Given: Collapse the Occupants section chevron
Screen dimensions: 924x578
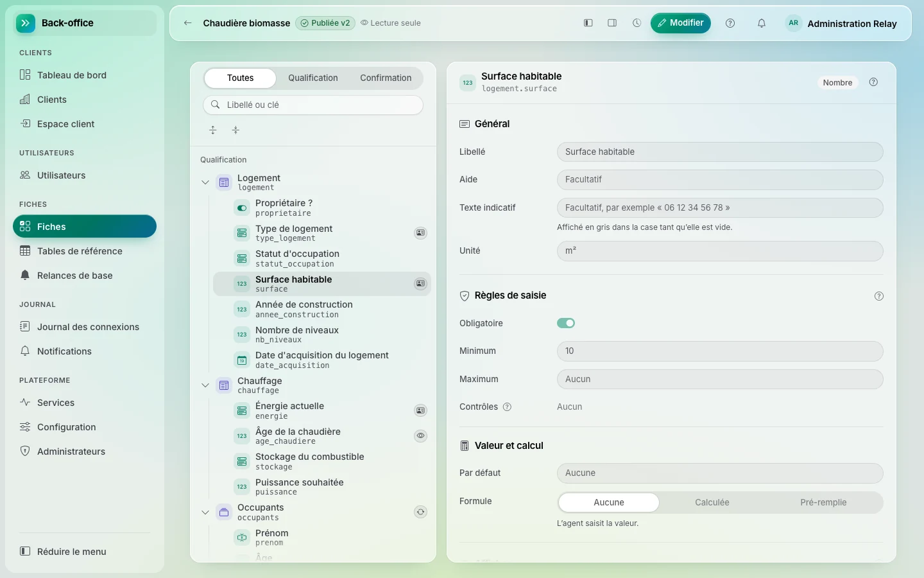Looking at the screenshot, I should 205,512.
